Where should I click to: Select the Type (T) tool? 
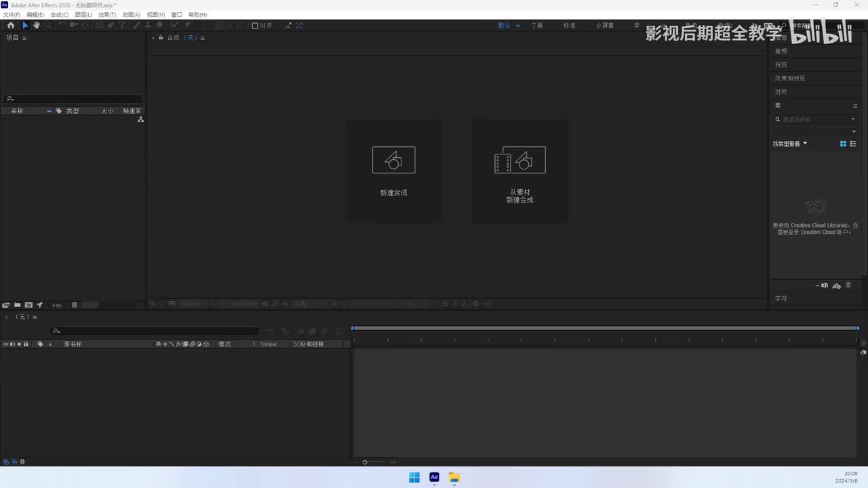(122, 25)
